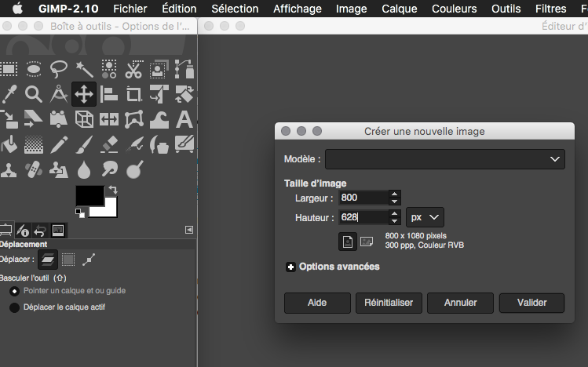
Task: Select the Ellipse Select tool
Action: [x=34, y=69]
